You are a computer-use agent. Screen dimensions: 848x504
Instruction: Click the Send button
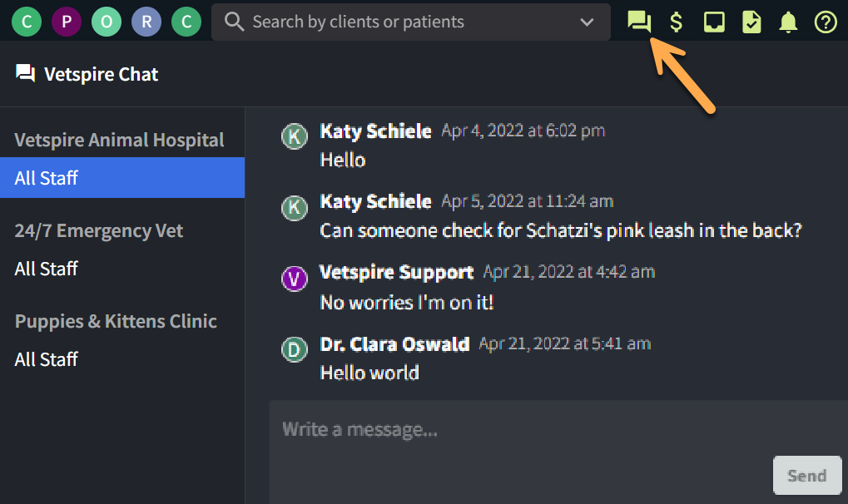[806, 475]
